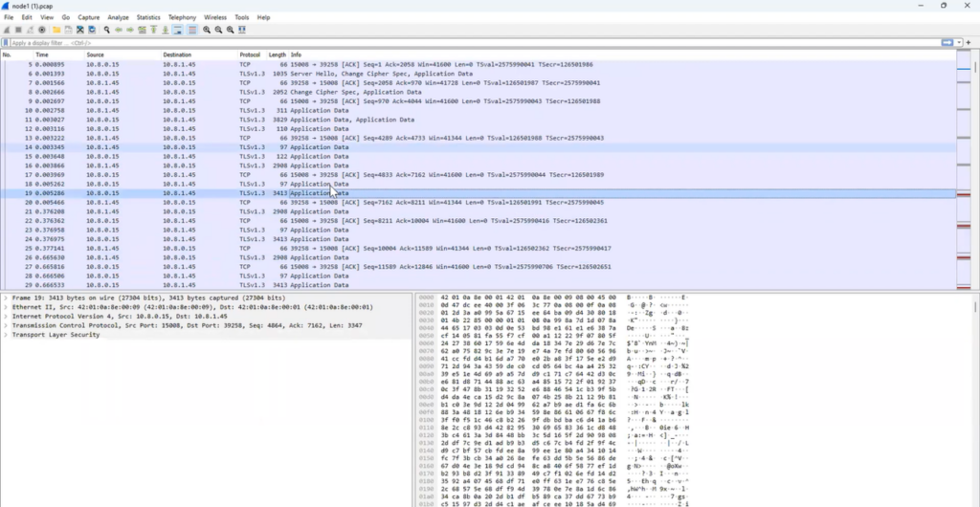Sort by the No. column header

pos(17,55)
